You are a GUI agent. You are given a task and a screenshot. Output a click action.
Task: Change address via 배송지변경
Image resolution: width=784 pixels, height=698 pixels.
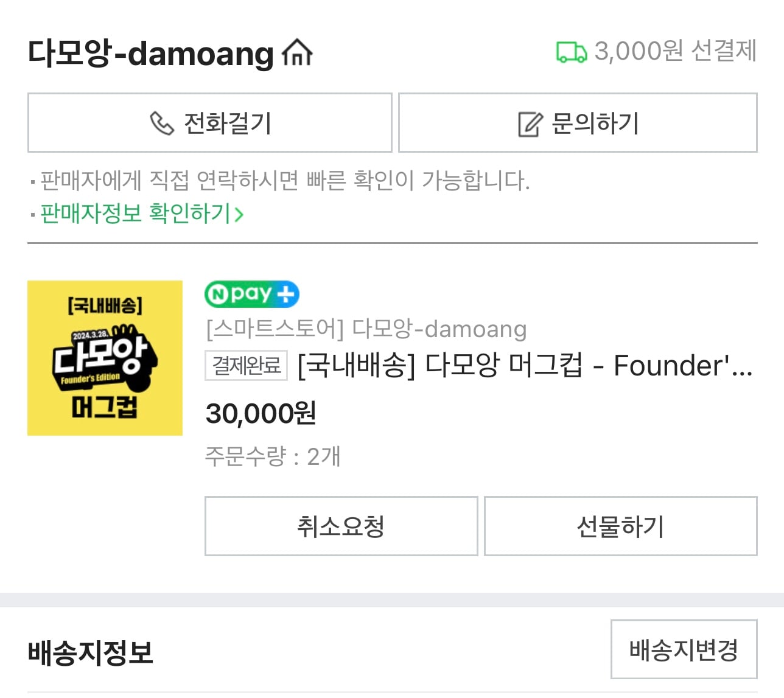(x=684, y=649)
